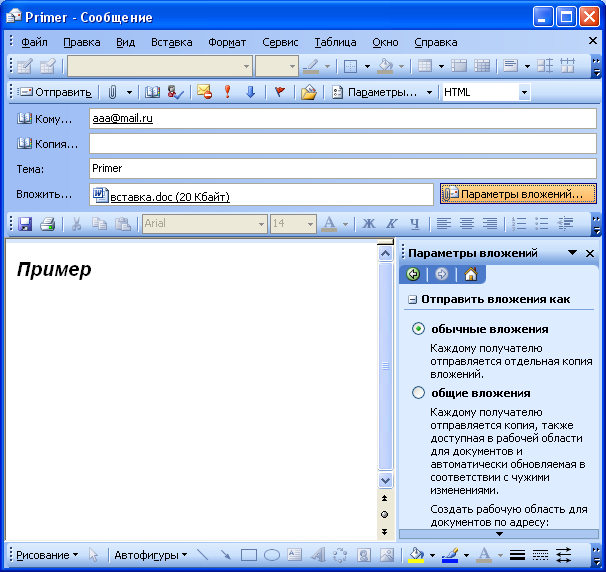Select общие вложения radio button

(x=418, y=393)
